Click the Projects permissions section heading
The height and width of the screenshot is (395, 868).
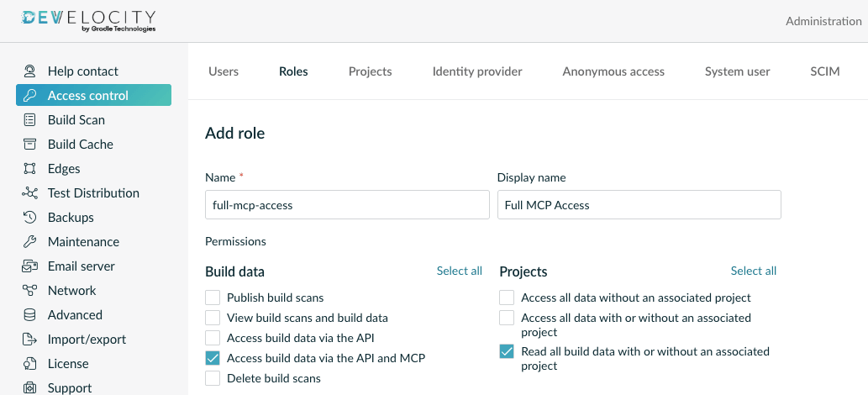pyautogui.click(x=523, y=272)
